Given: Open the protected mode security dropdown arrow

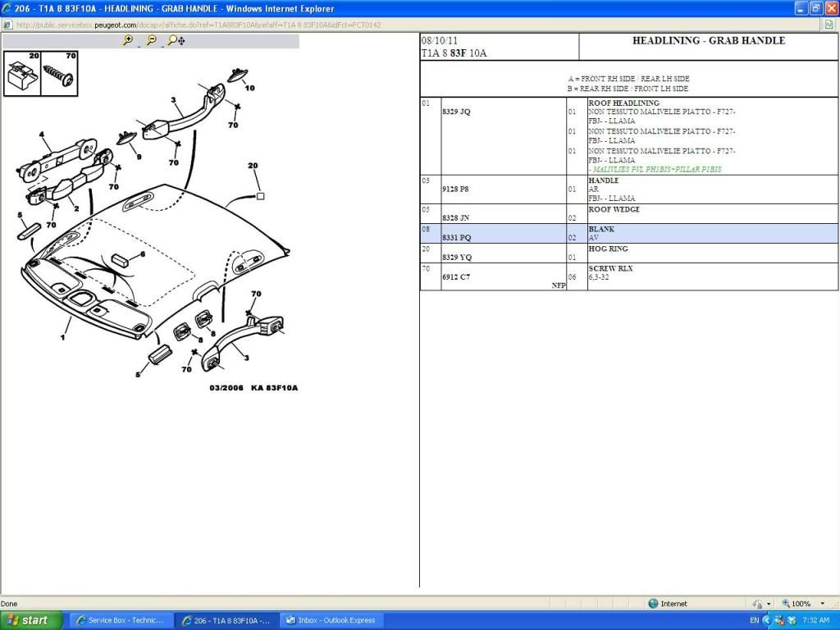Looking at the screenshot, I should tap(769, 604).
